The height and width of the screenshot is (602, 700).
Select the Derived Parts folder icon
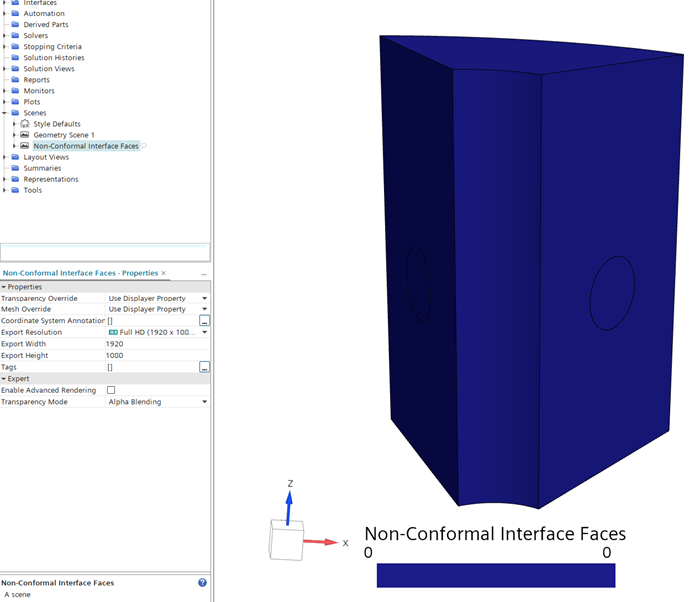click(x=15, y=24)
